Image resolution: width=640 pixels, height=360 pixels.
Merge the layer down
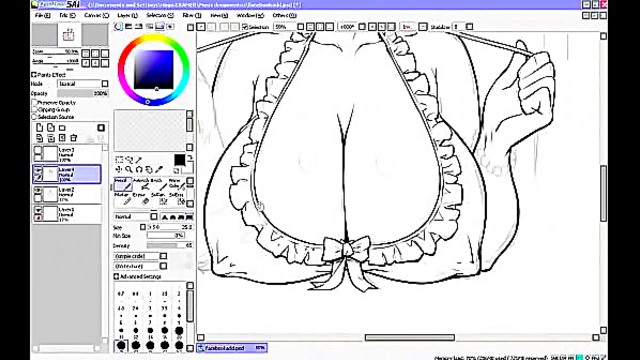coord(51,138)
